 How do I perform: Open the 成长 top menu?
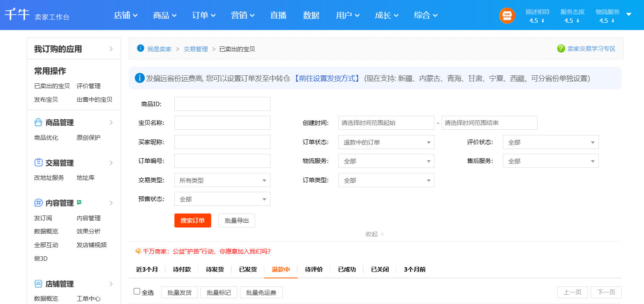click(387, 15)
